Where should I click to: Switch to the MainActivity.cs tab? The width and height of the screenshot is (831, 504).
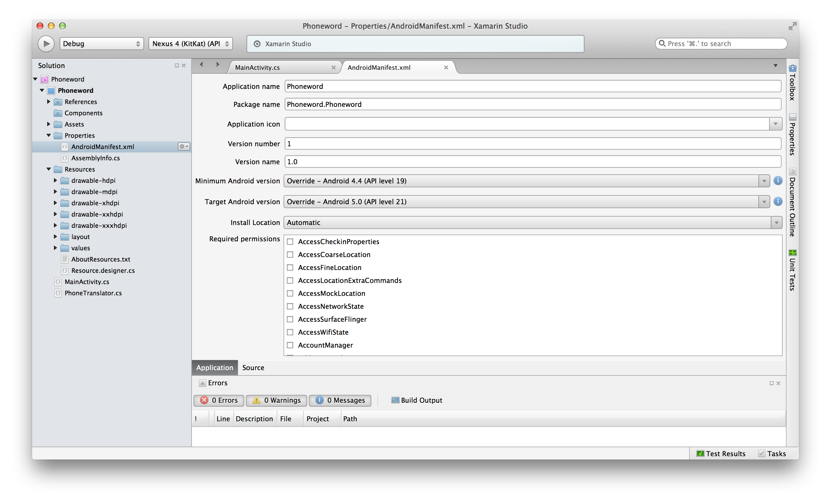click(257, 67)
